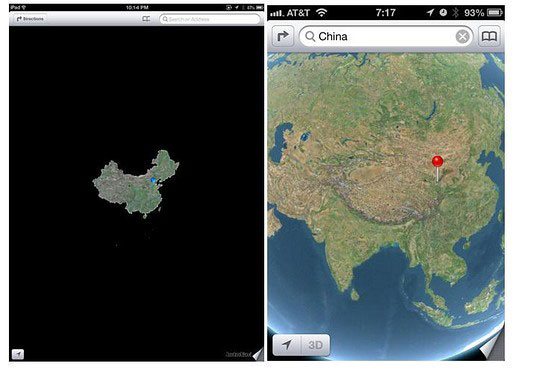Tap the Wi-Fi icon in the iPhone status bar
Viewport: 553px width, 369px height.
pyautogui.click(x=321, y=13)
